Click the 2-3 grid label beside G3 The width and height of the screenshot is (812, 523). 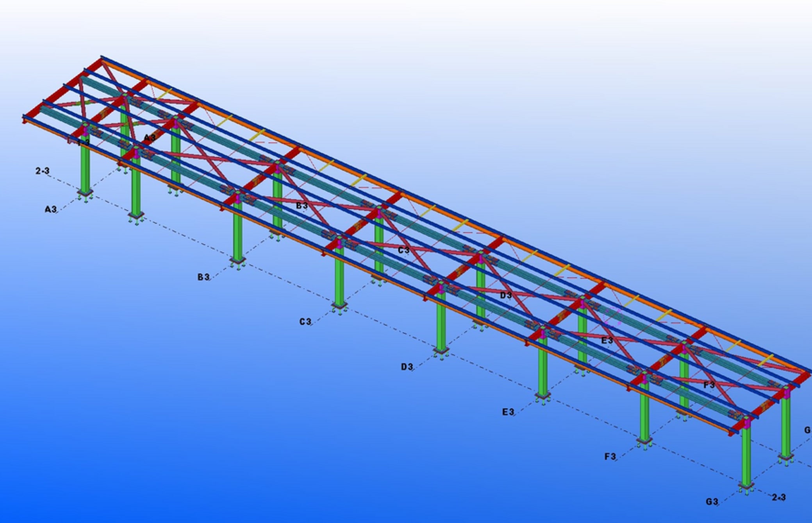point(779,497)
